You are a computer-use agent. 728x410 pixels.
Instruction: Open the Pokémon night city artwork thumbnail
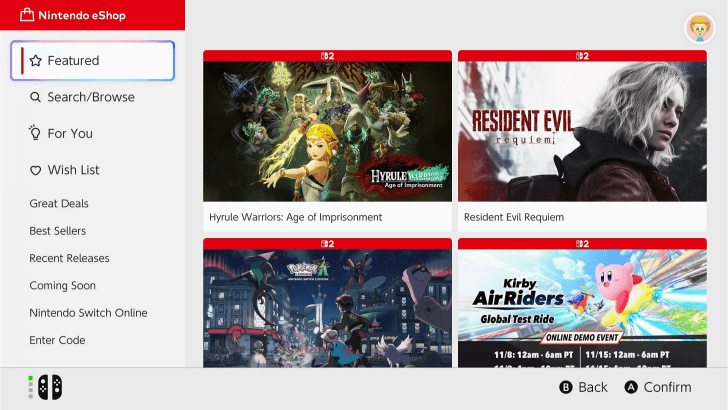327,308
